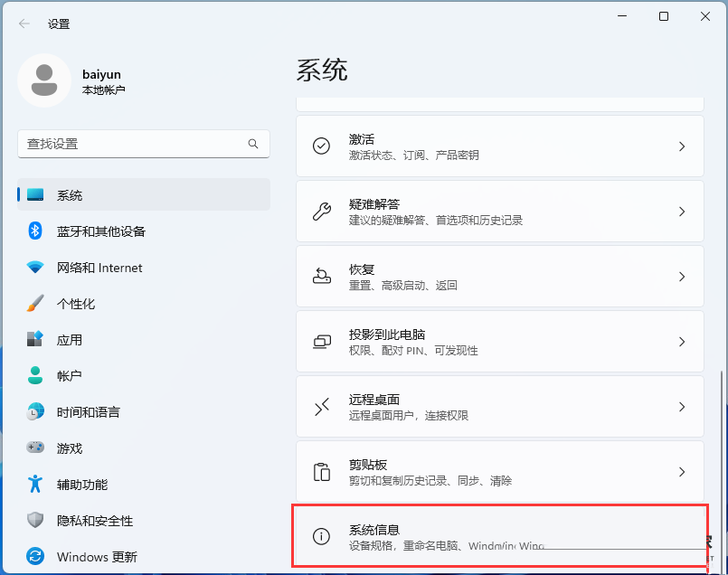
Task: Click the 查找设置 search field
Action: 143,144
